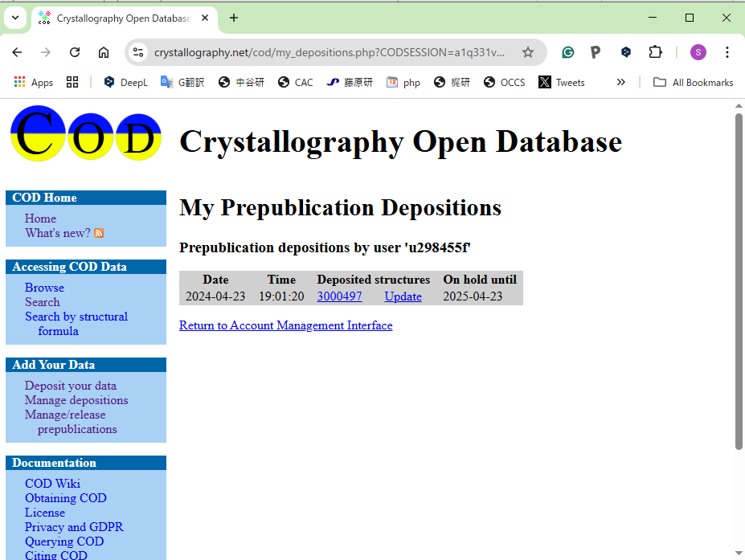This screenshot has width=745, height=560.
Task: Open the Apps bookmark shortcut
Action: (34, 82)
